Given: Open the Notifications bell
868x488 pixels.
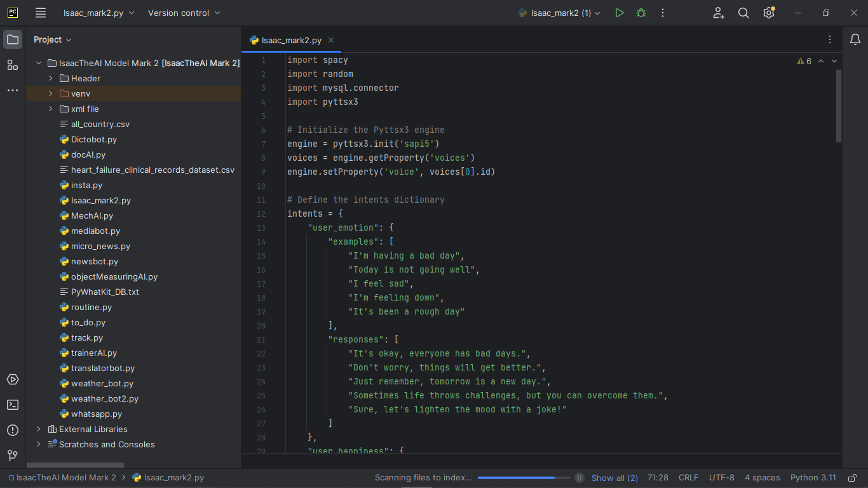Looking at the screenshot, I should tap(855, 39).
